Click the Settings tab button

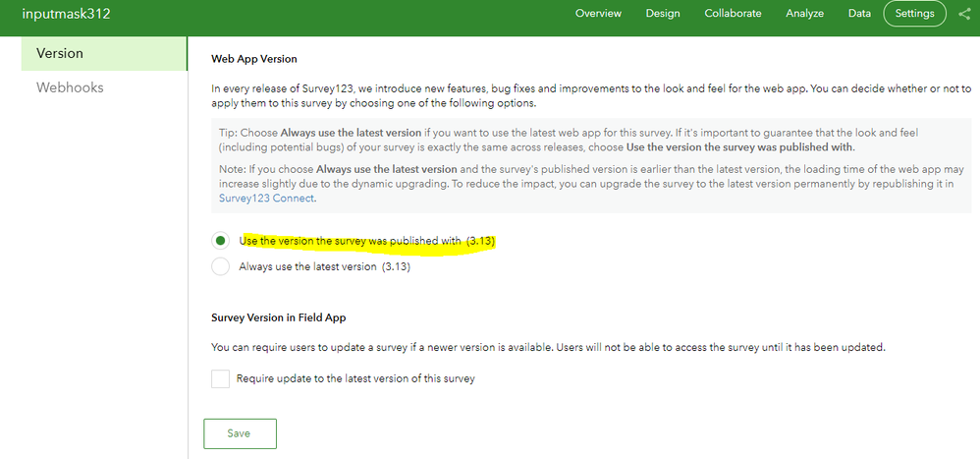(x=914, y=13)
